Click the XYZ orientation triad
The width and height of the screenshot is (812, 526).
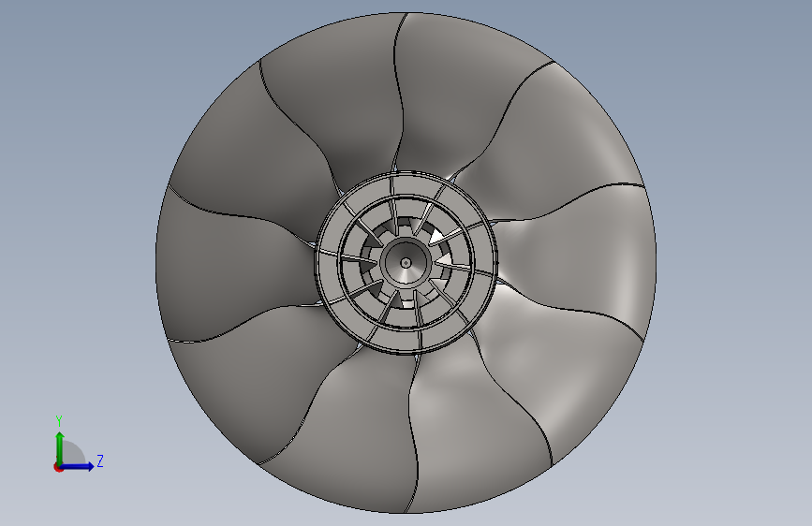click(79, 445)
